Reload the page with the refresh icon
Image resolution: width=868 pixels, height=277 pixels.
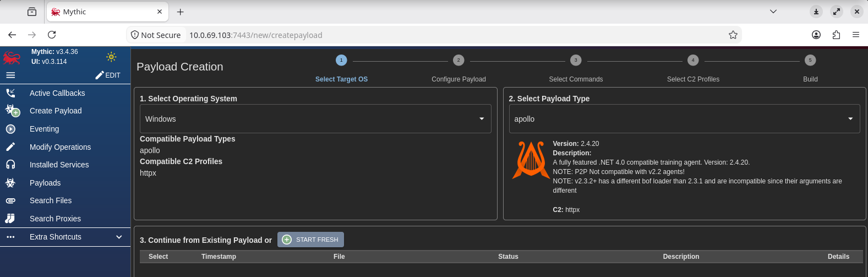[52, 35]
